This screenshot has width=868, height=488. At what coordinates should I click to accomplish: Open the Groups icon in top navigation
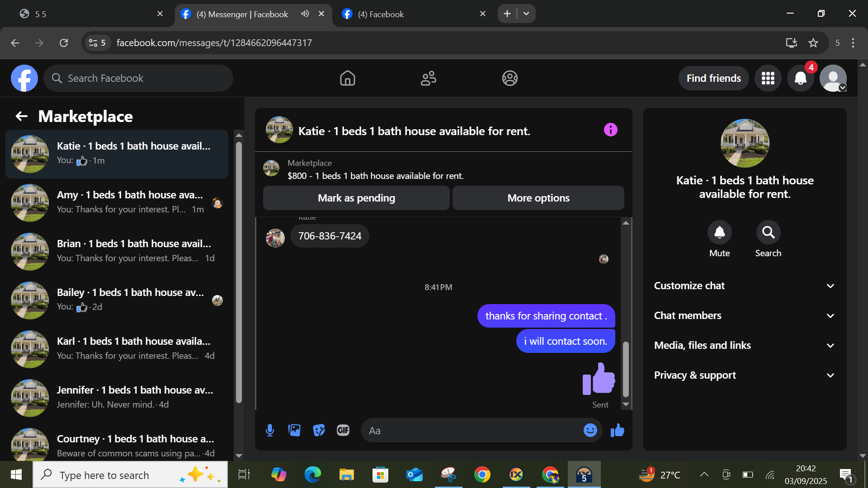point(509,78)
